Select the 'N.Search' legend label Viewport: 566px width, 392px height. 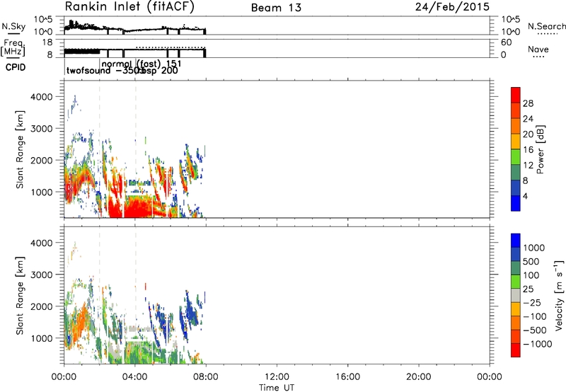click(x=547, y=26)
